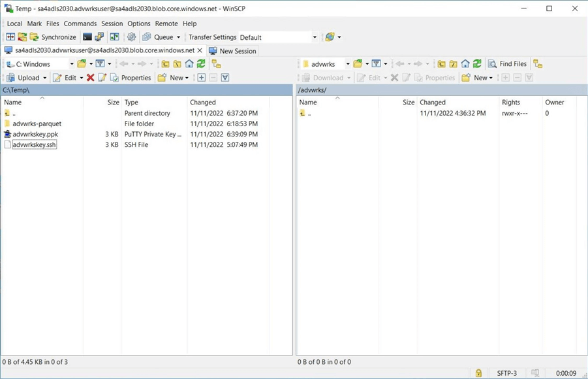Open the Commands menu
The width and height of the screenshot is (588, 379).
coord(80,24)
